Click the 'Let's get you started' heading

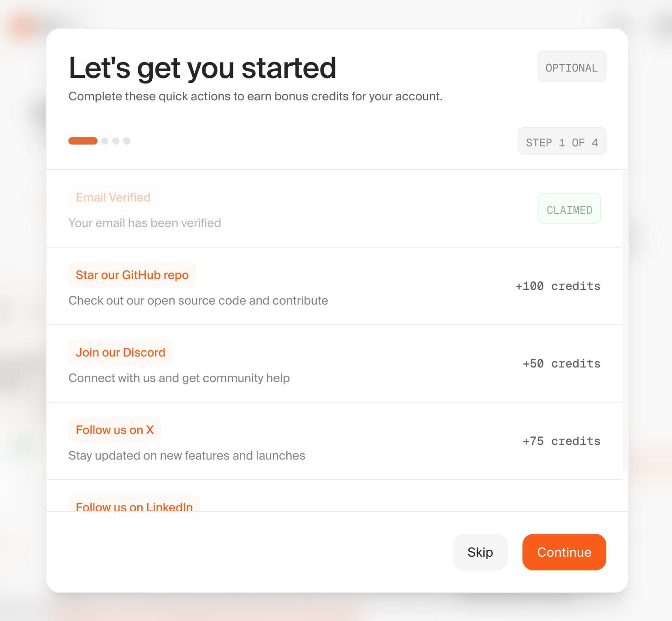tap(202, 67)
